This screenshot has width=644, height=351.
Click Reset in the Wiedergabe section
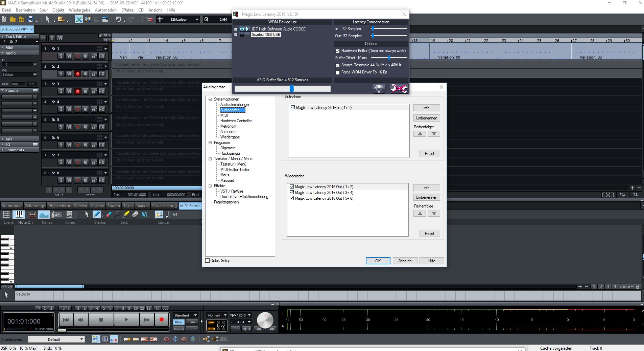click(x=429, y=233)
